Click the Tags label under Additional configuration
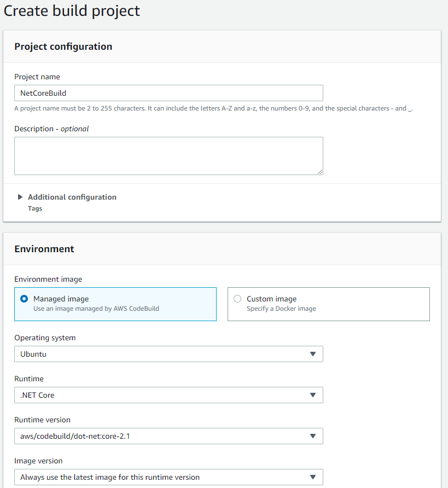Screen dimensions: 448x488 [x=34, y=208]
